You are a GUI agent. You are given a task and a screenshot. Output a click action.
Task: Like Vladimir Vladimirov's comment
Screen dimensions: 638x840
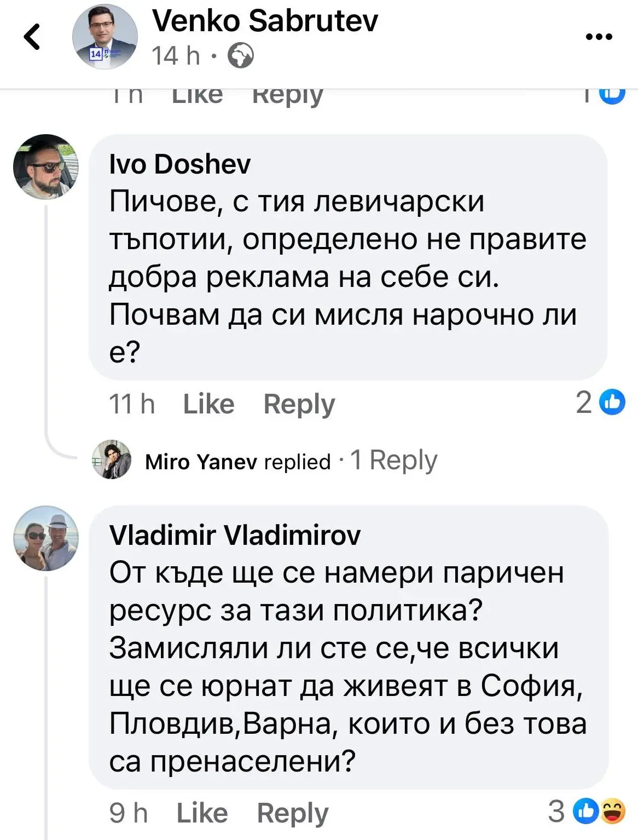(202, 813)
